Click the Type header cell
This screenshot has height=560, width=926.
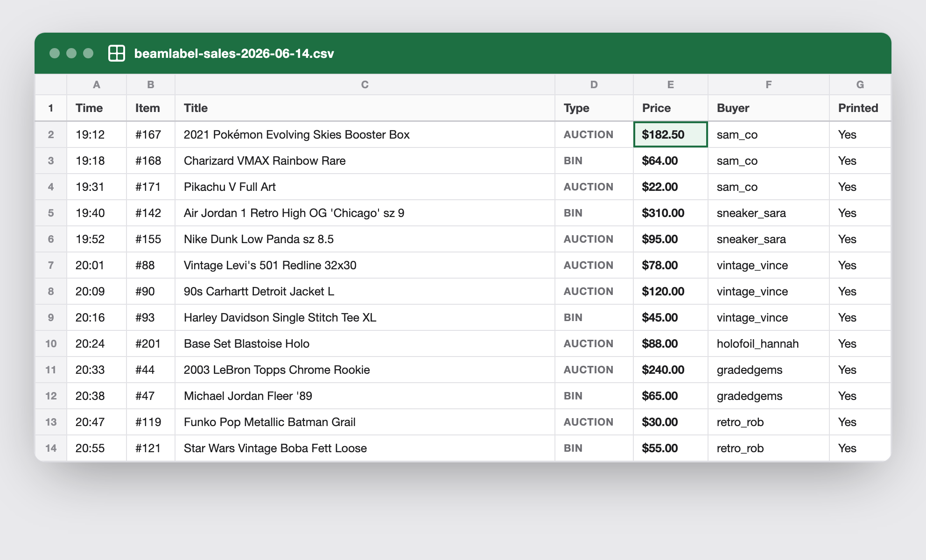click(x=594, y=108)
